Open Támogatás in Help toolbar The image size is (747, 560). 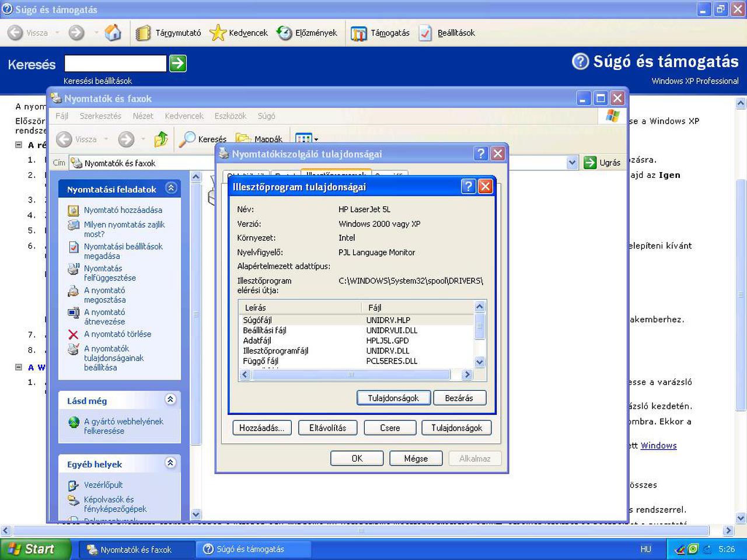tap(381, 33)
